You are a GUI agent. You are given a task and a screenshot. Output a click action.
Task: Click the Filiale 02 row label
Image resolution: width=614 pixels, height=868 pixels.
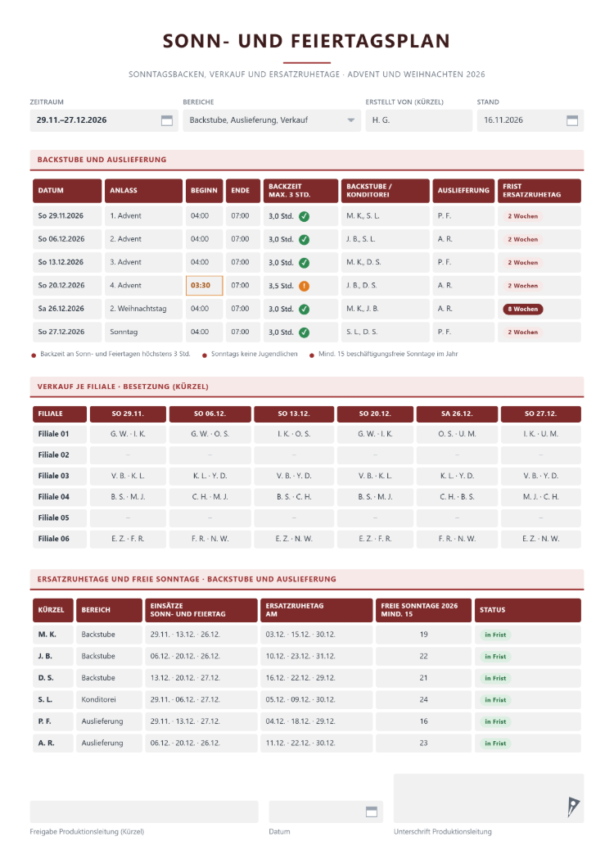point(60,455)
